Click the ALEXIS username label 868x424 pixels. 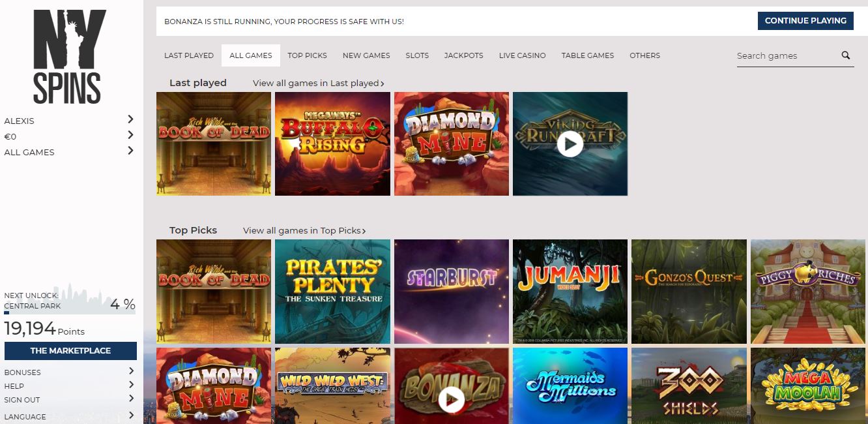(x=19, y=121)
